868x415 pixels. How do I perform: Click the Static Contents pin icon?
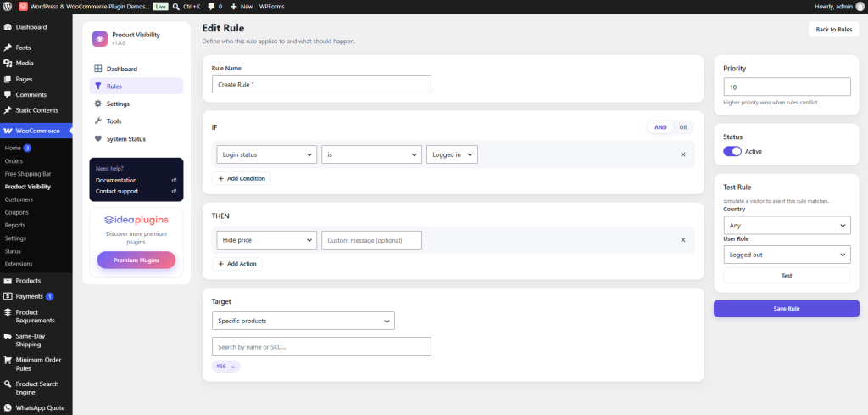tap(8, 110)
